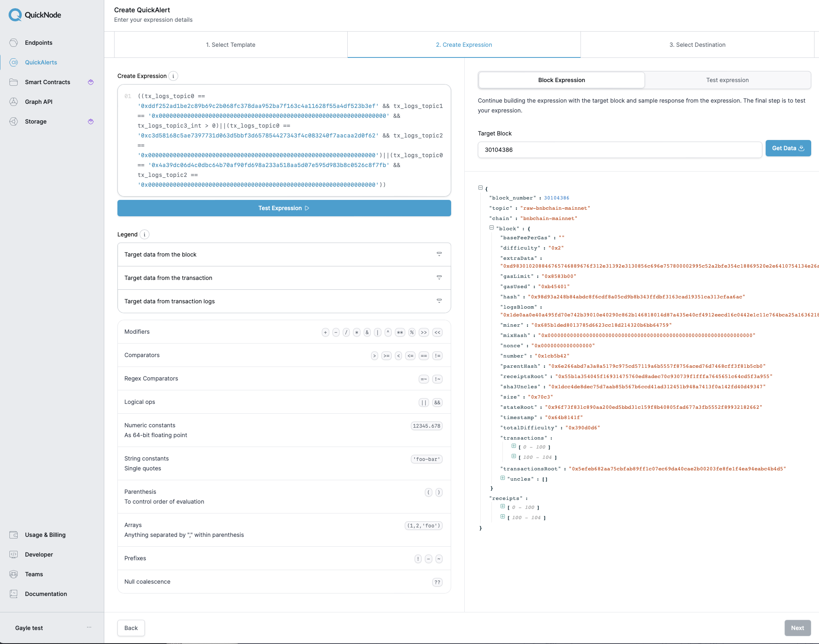Select Create Expression step tab
This screenshot has width=819, height=644.
coord(464,45)
